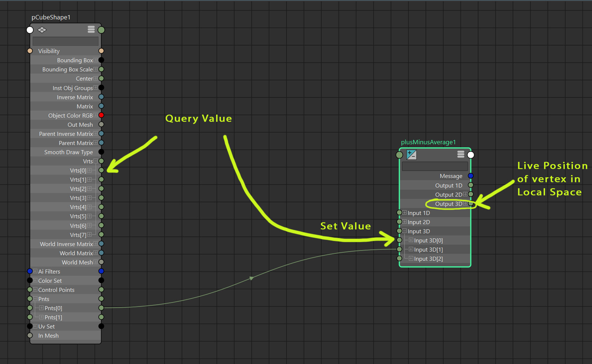Click the red Object Color RGB port

click(x=101, y=115)
